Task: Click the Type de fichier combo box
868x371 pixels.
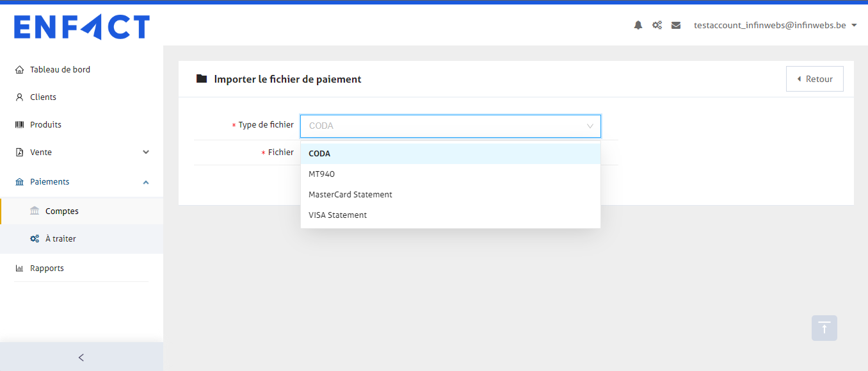Action: (x=450, y=126)
